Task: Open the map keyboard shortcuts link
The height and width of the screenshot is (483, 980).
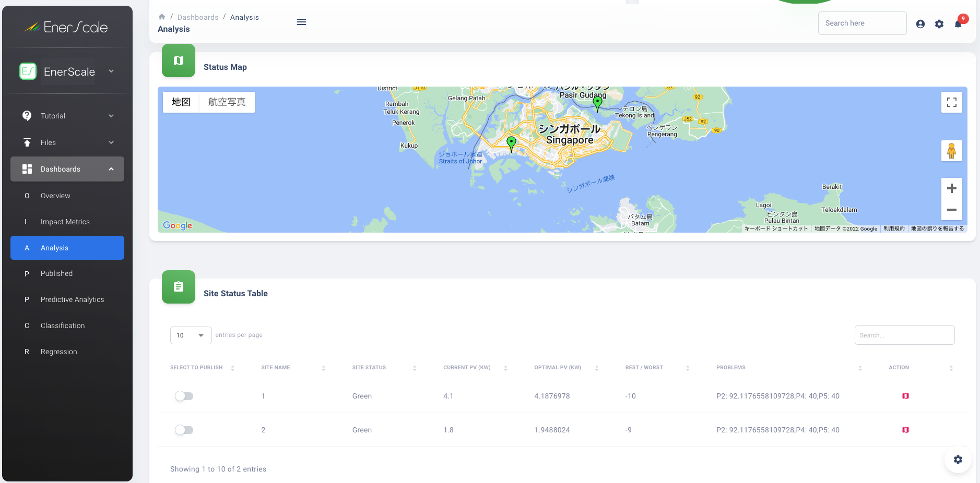Action: [x=776, y=228]
